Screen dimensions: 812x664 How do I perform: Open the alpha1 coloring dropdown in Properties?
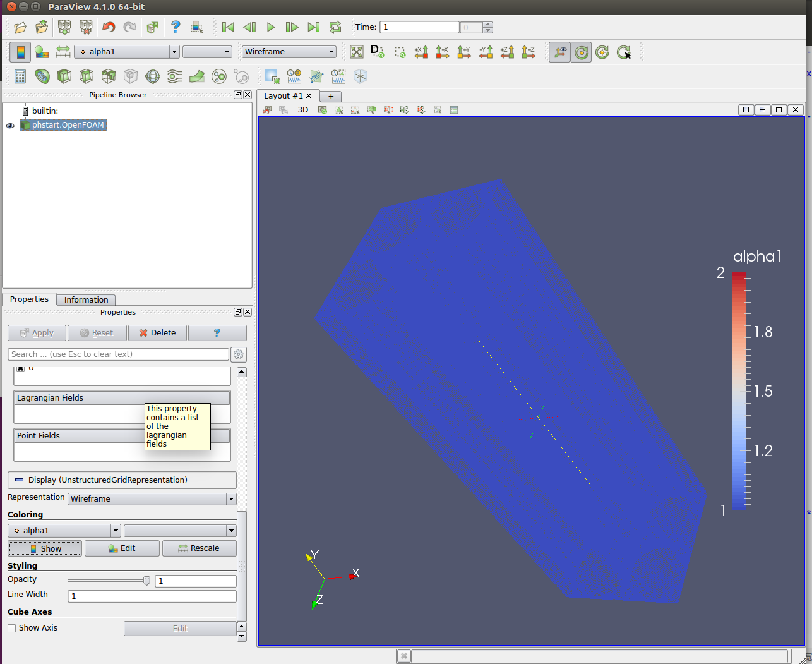(64, 531)
